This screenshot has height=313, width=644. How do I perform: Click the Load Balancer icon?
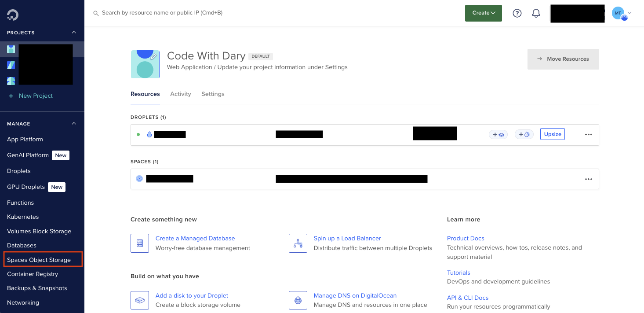click(298, 243)
